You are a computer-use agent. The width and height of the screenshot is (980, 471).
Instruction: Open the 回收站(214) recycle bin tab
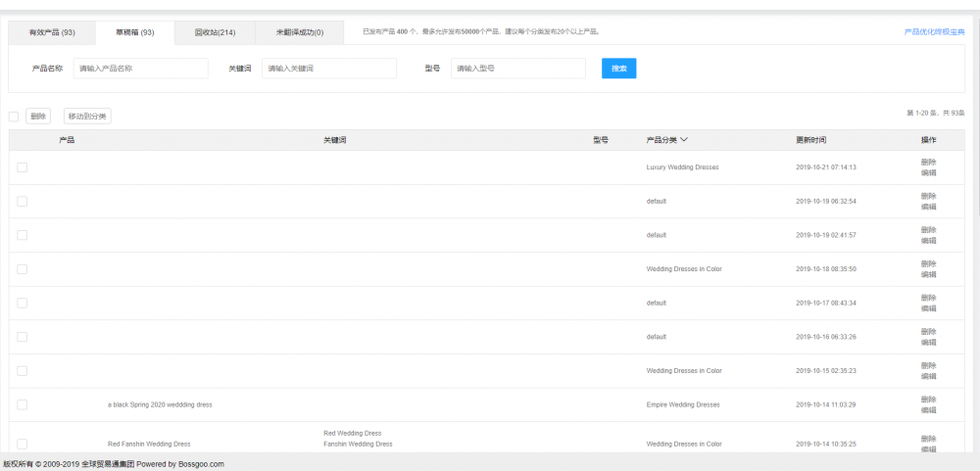215,32
